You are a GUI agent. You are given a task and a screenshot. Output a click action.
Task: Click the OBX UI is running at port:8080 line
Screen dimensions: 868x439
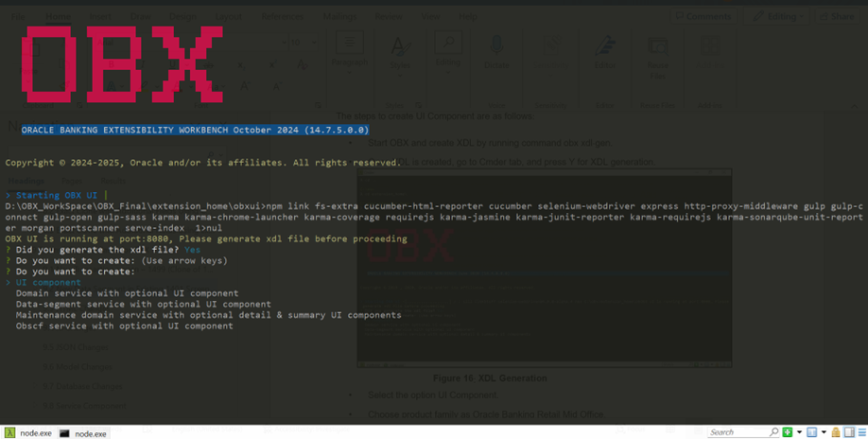pyautogui.click(x=206, y=238)
